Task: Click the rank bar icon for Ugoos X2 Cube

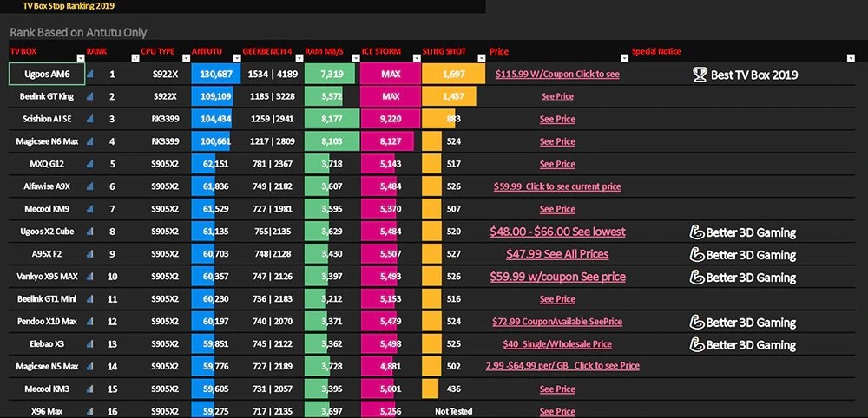Action: (90, 232)
